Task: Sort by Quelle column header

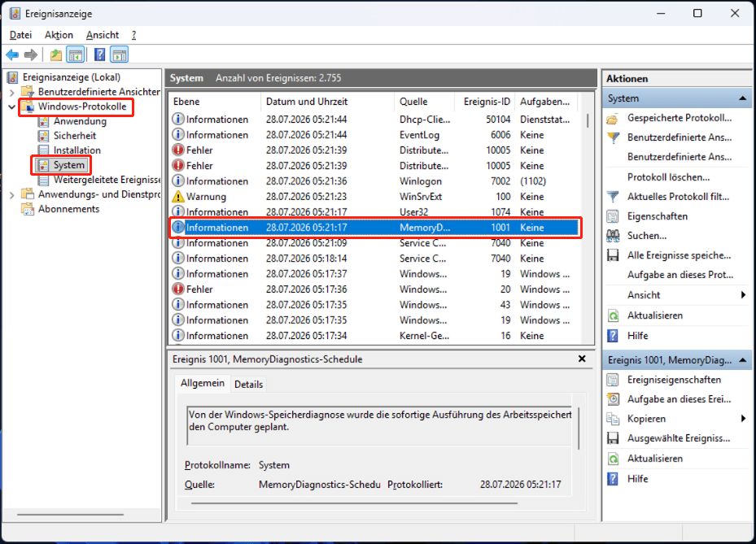Action: 424,102
